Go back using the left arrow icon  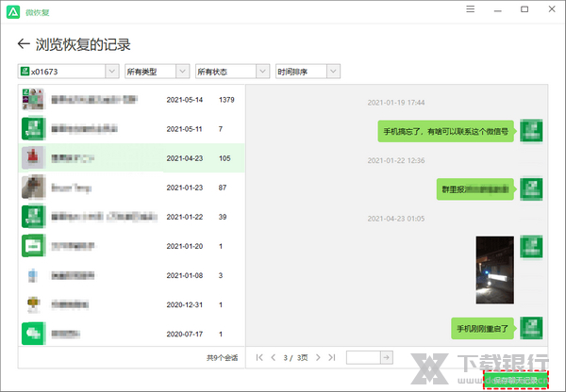pyautogui.click(x=24, y=44)
